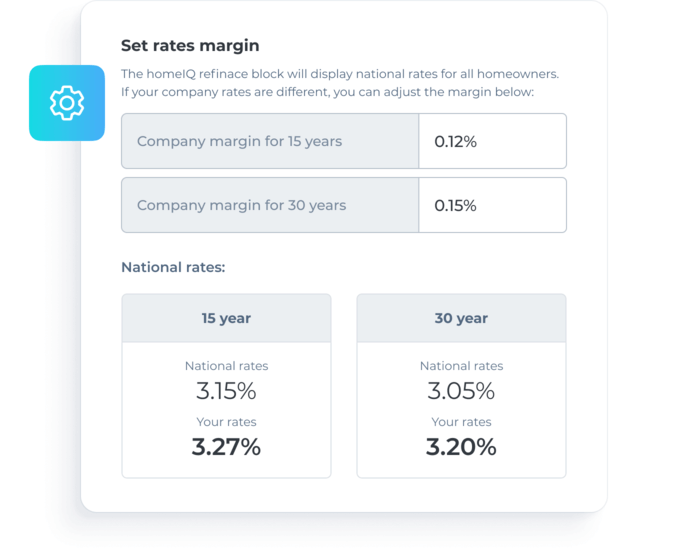
Task: Click the 3.27% your rate value
Action: pyautogui.click(x=226, y=447)
